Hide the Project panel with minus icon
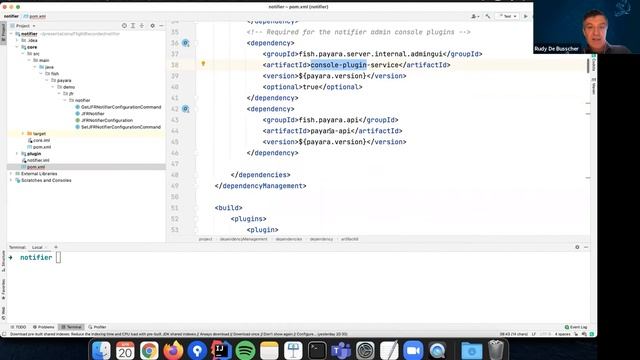 coord(161,26)
